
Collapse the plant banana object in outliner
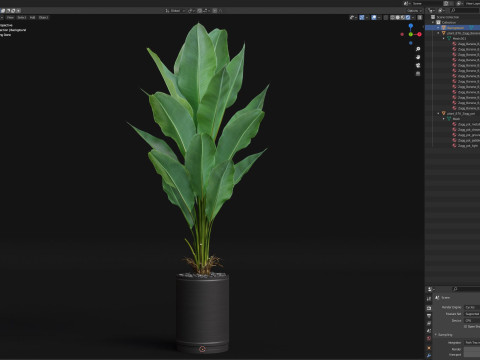(x=438, y=33)
